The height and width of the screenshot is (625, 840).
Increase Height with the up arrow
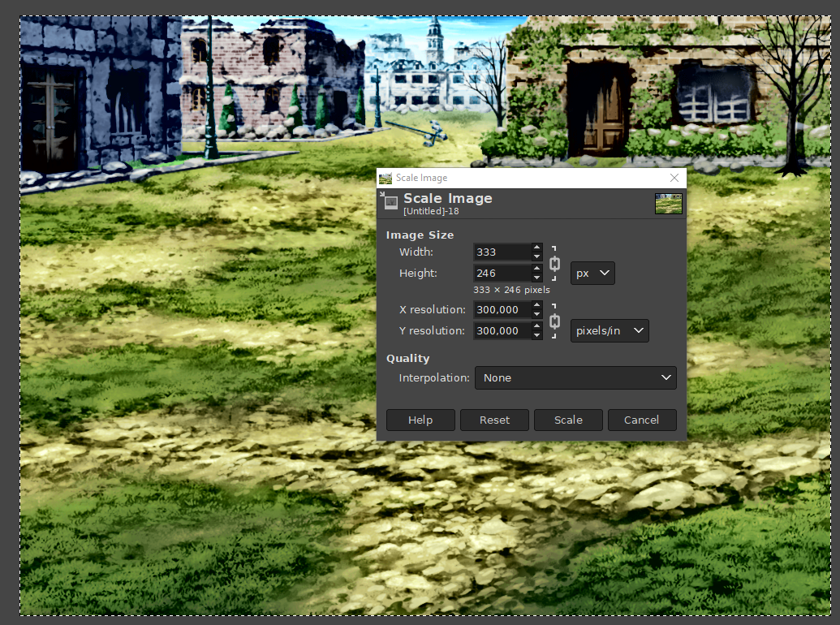tap(536, 269)
